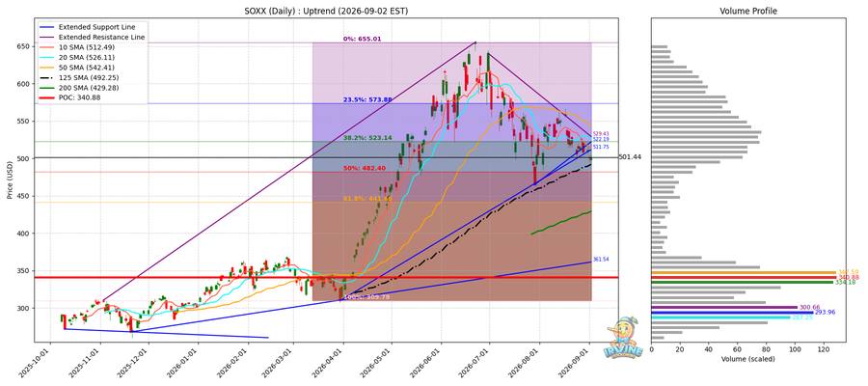Click the orange volume profile bar
The height and width of the screenshot is (386, 868).
click(x=744, y=272)
